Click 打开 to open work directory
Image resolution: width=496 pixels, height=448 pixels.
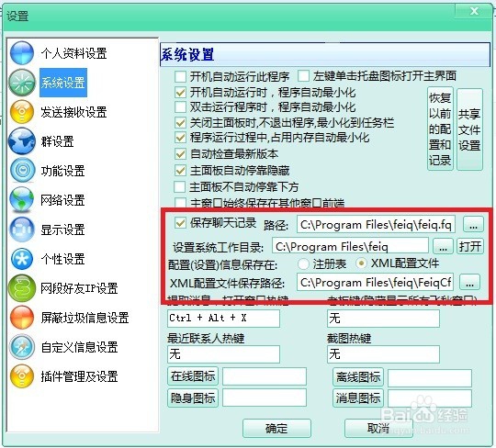(470, 246)
